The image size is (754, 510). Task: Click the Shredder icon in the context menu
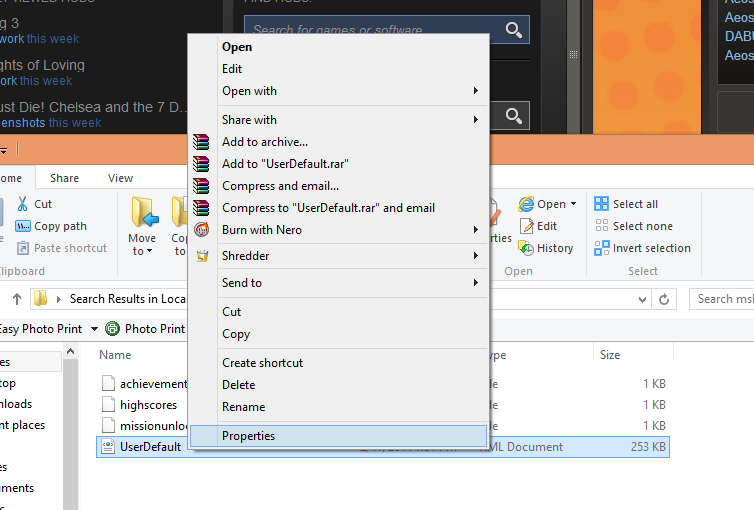pos(202,256)
